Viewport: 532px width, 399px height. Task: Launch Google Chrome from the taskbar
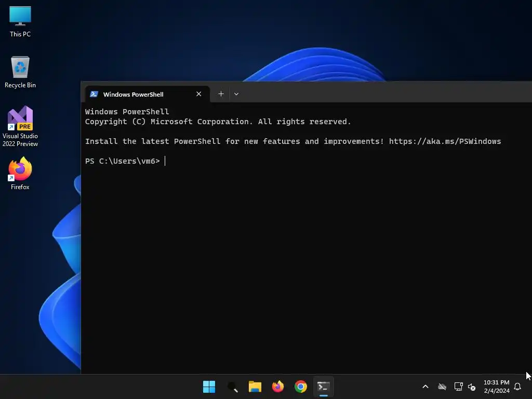[x=301, y=387]
